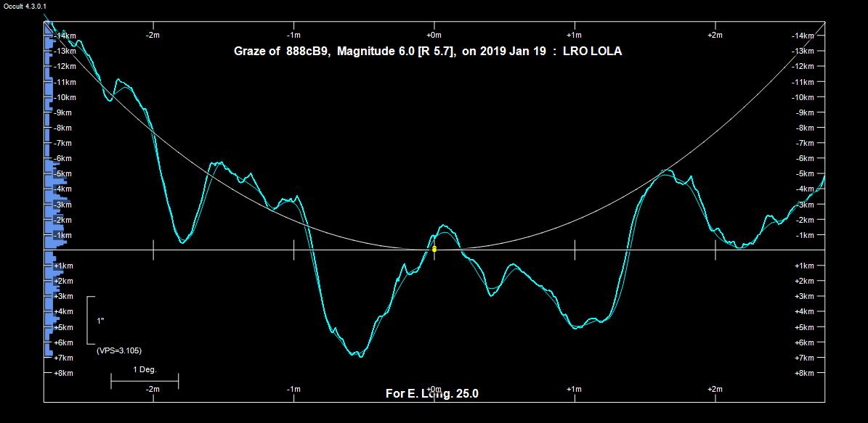The height and width of the screenshot is (423, 868).
Task: Click the top axis -2m tick label
Action: 153,35
